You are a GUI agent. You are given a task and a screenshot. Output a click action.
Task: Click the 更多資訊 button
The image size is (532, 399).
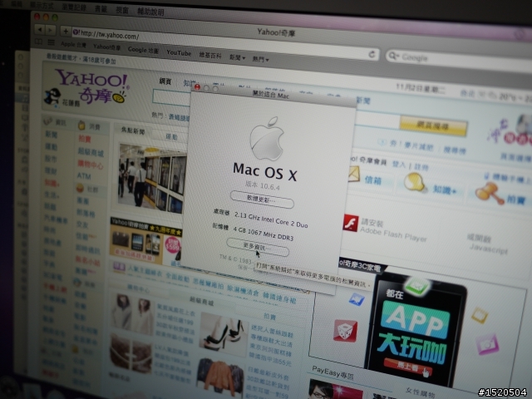click(x=258, y=247)
